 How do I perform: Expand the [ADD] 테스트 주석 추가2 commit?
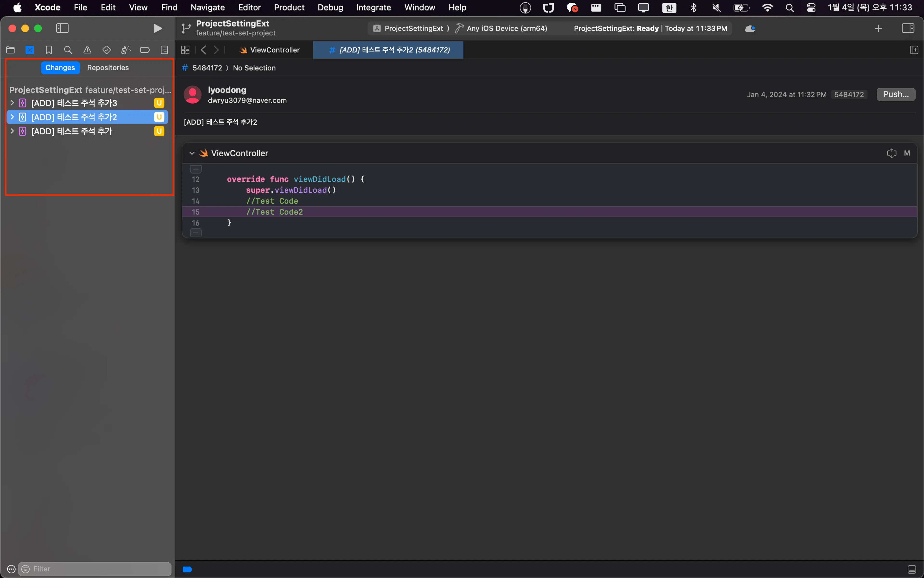12,117
